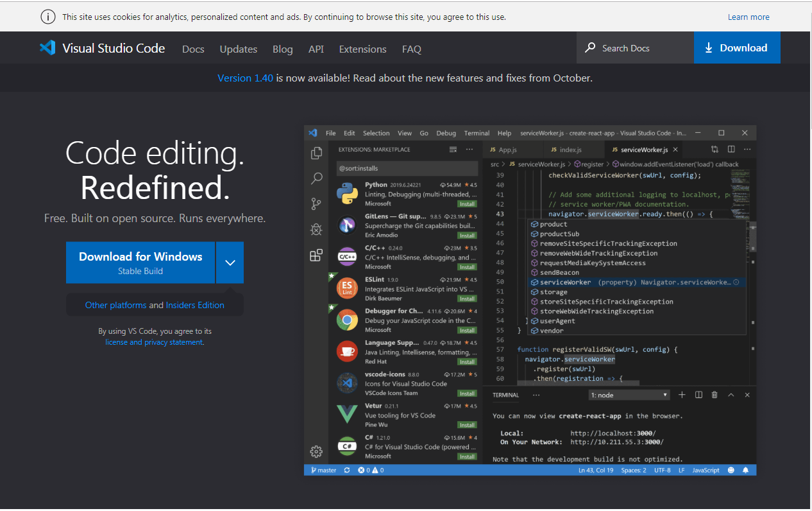
Task: Click the feedback smiley in status bar
Action: coord(731,470)
